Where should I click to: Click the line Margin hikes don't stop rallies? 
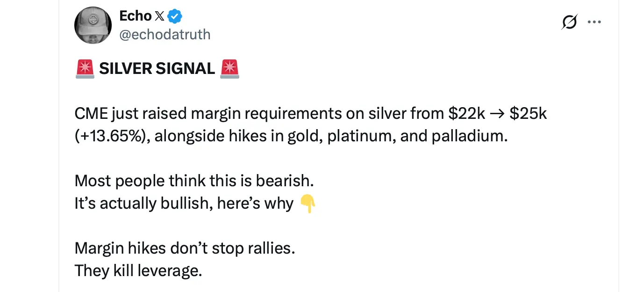(185, 248)
